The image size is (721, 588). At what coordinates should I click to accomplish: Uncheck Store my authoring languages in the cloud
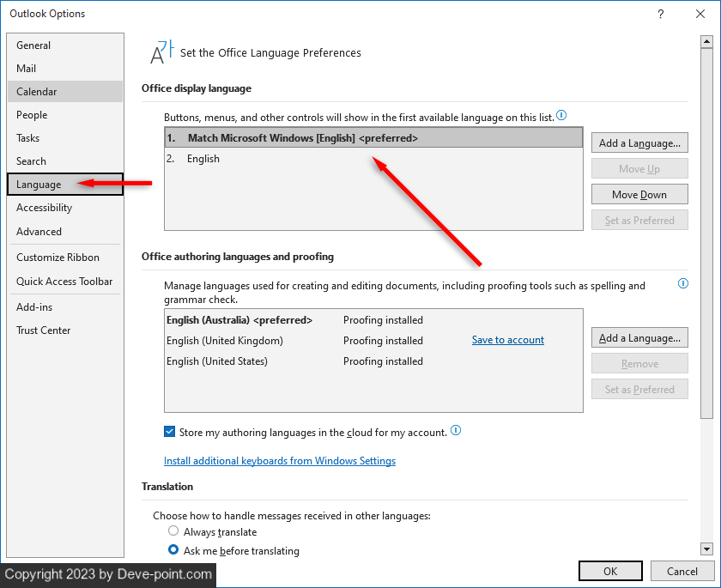pos(169,432)
